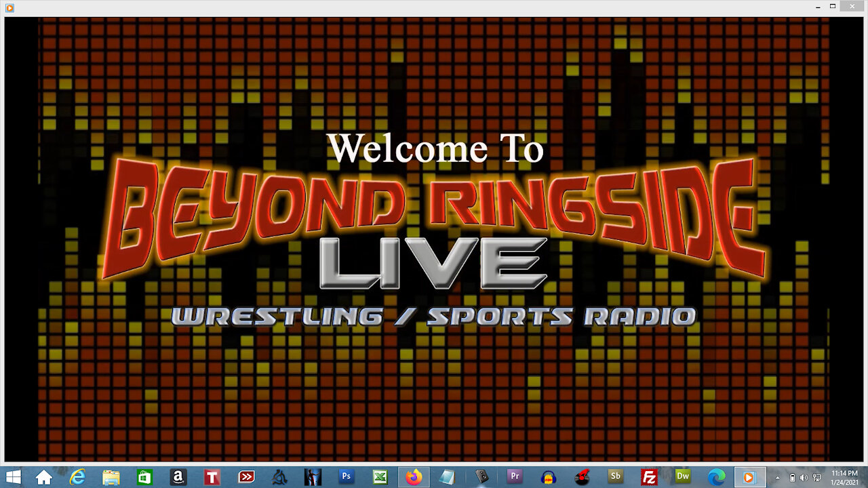868x488 pixels.
Task: Launch Photoshop from the taskbar
Action: [x=347, y=477]
